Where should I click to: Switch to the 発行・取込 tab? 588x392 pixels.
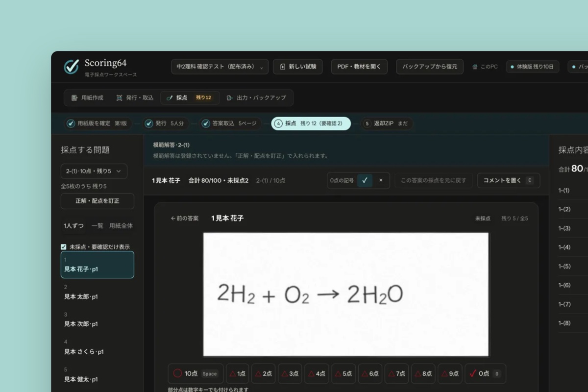pyautogui.click(x=135, y=98)
